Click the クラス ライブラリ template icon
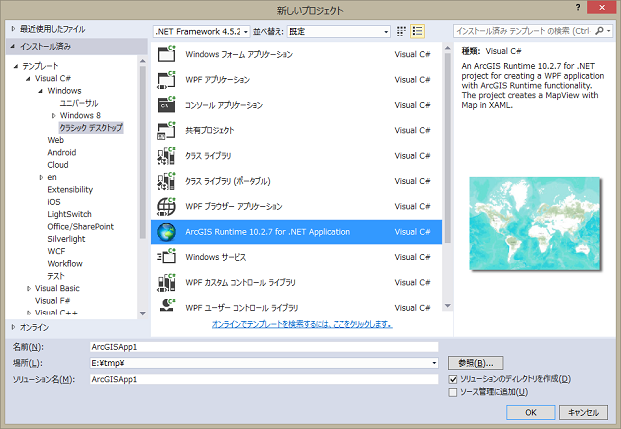 166,155
